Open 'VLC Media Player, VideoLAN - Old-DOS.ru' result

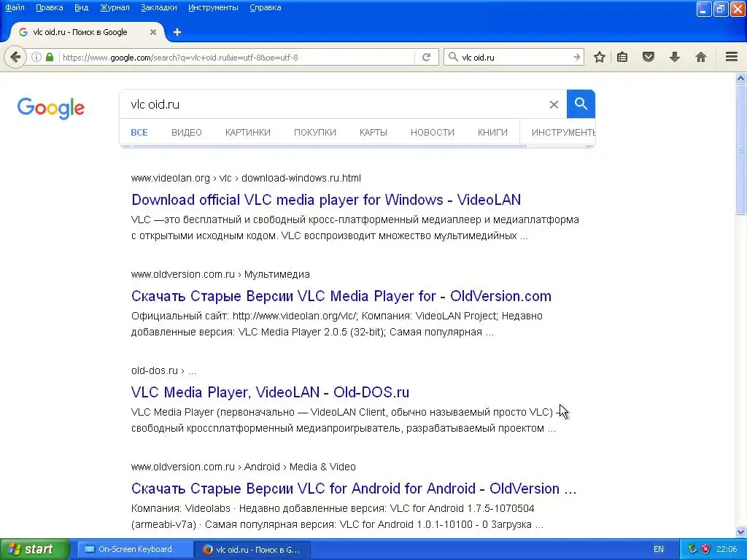[270, 392]
